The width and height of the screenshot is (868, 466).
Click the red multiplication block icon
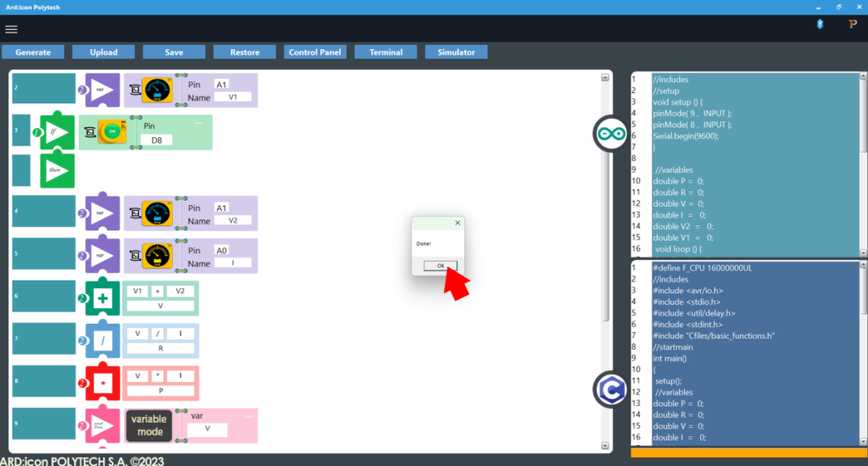tap(103, 383)
